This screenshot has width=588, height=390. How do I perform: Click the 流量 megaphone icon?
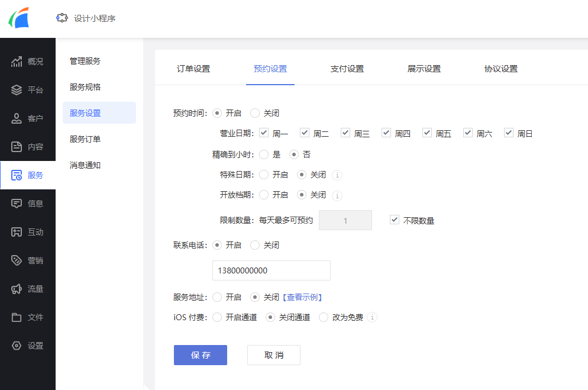click(17, 289)
